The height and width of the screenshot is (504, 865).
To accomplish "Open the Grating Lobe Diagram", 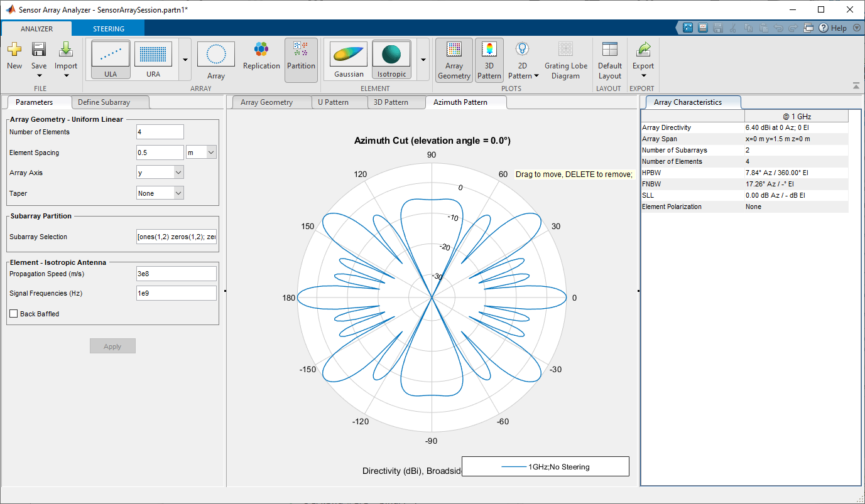I will [x=565, y=60].
